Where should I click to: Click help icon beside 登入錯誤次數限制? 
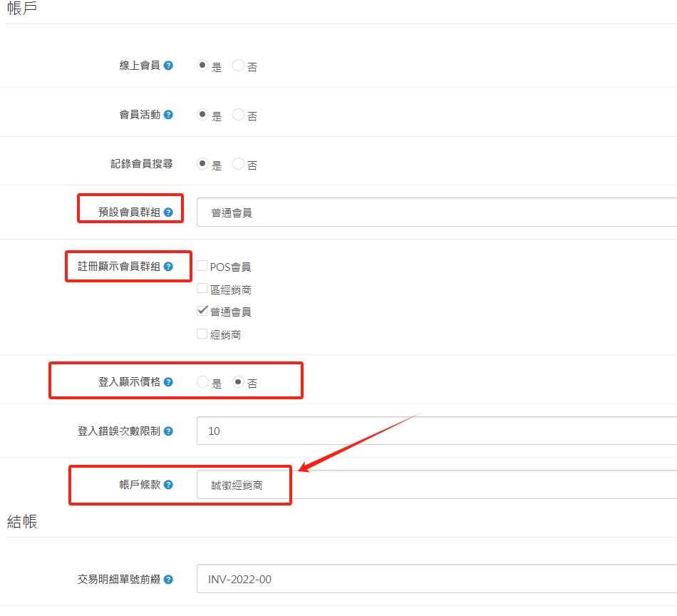coord(168,431)
